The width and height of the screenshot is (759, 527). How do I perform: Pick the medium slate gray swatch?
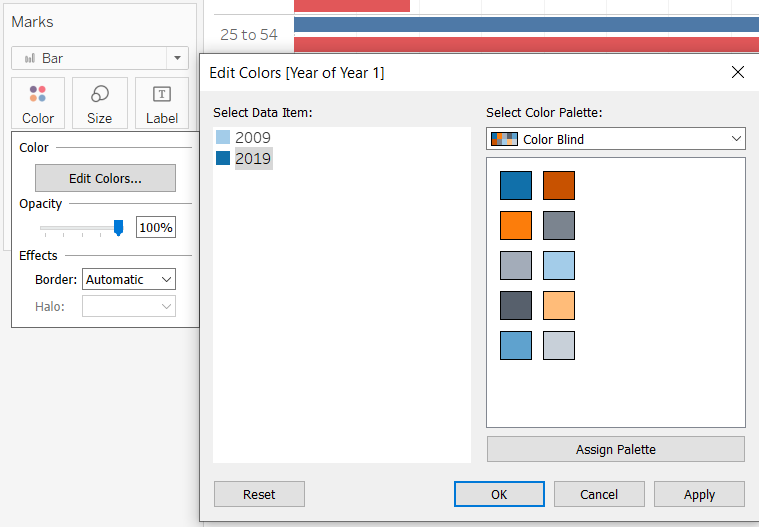coord(559,226)
